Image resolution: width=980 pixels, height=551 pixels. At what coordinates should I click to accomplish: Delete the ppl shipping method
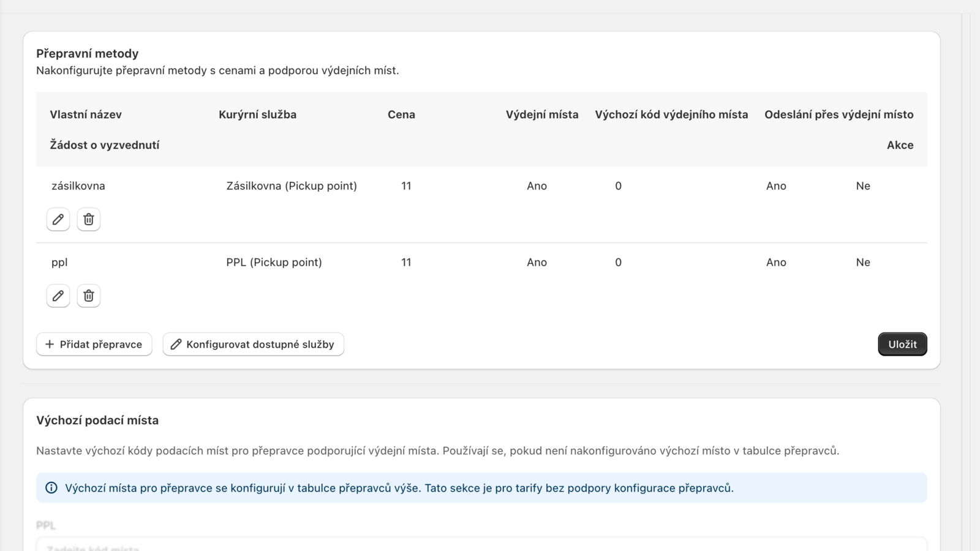click(x=89, y=296)
